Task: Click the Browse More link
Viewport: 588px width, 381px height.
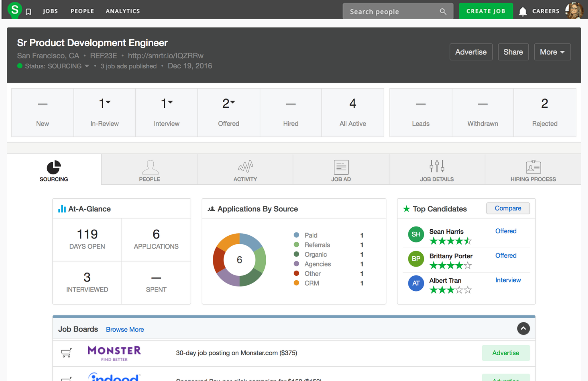Action: pos(125,329)
